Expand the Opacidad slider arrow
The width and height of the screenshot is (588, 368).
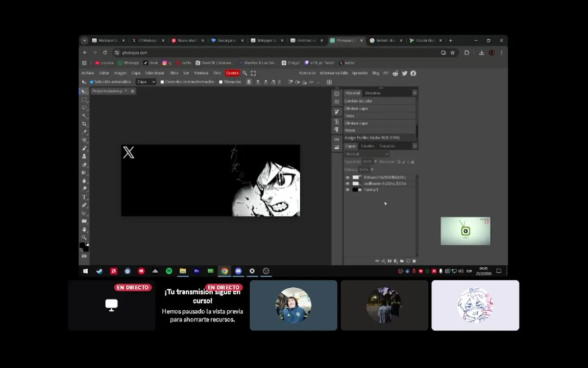(x=375, y=162)
